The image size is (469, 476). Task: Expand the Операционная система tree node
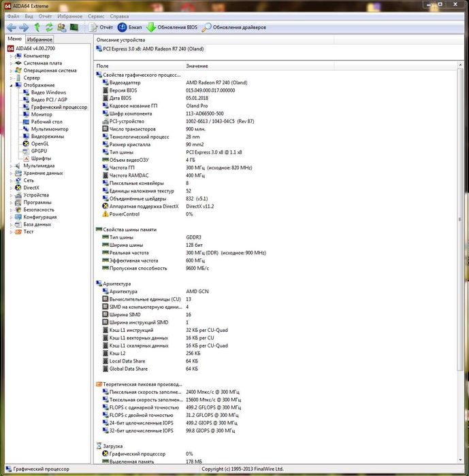tap(11, 71)
